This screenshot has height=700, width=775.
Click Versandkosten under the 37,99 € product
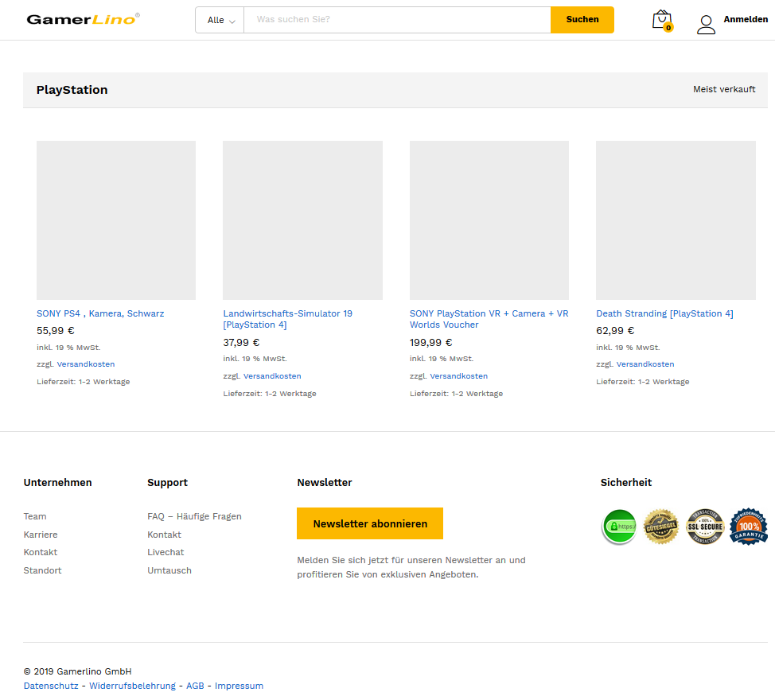tap(272, 376)
